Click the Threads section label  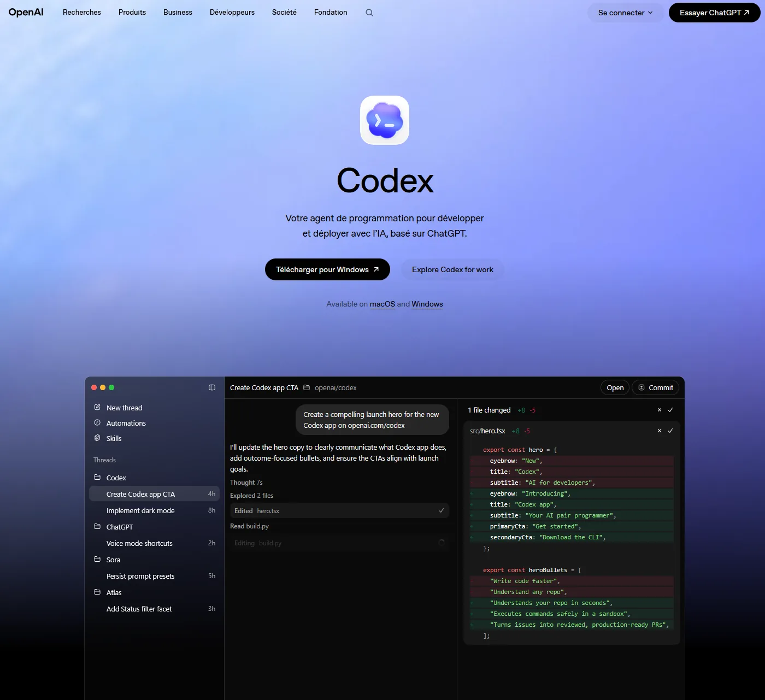point(104,460)
